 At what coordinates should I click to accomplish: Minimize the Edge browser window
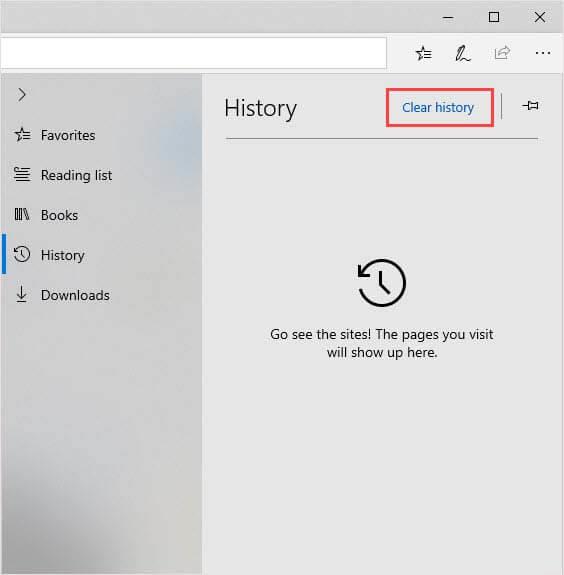point(448,17)
